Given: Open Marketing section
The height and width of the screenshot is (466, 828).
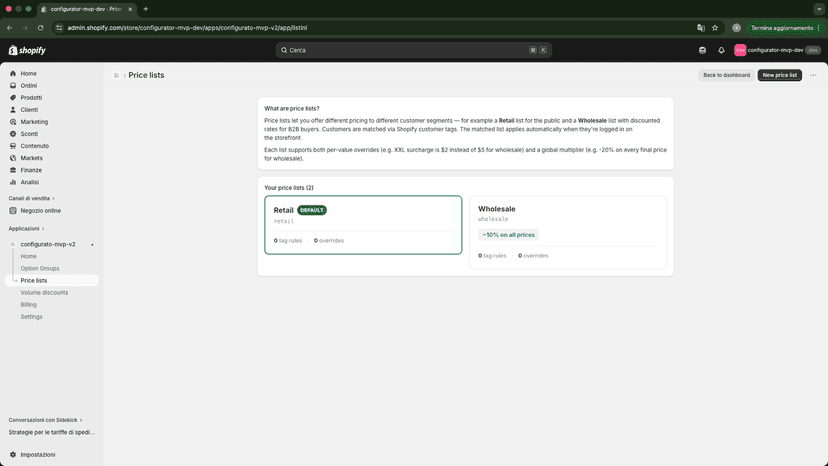Looking at the screenshot, I should pos(34,122).
